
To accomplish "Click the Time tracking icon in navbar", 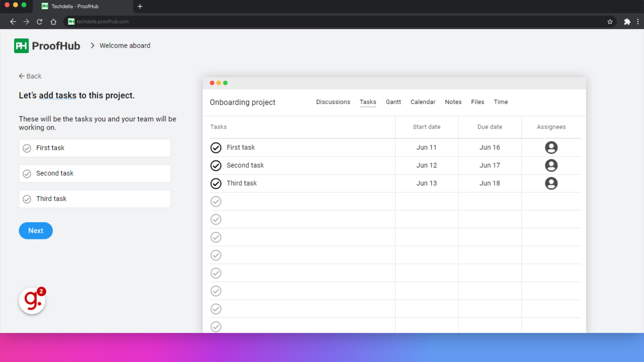I will tap(500, 102).
